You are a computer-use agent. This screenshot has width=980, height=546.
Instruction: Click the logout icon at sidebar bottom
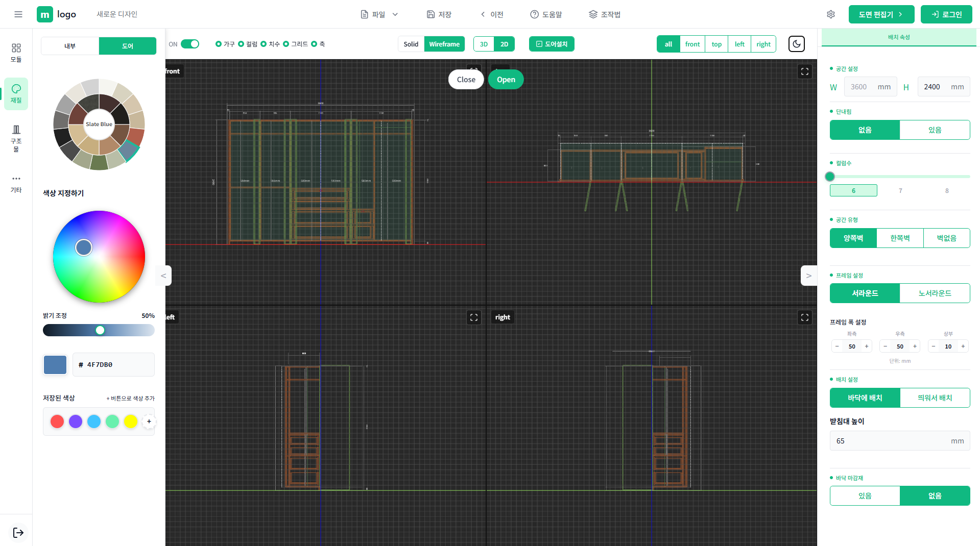coord(18,533)
